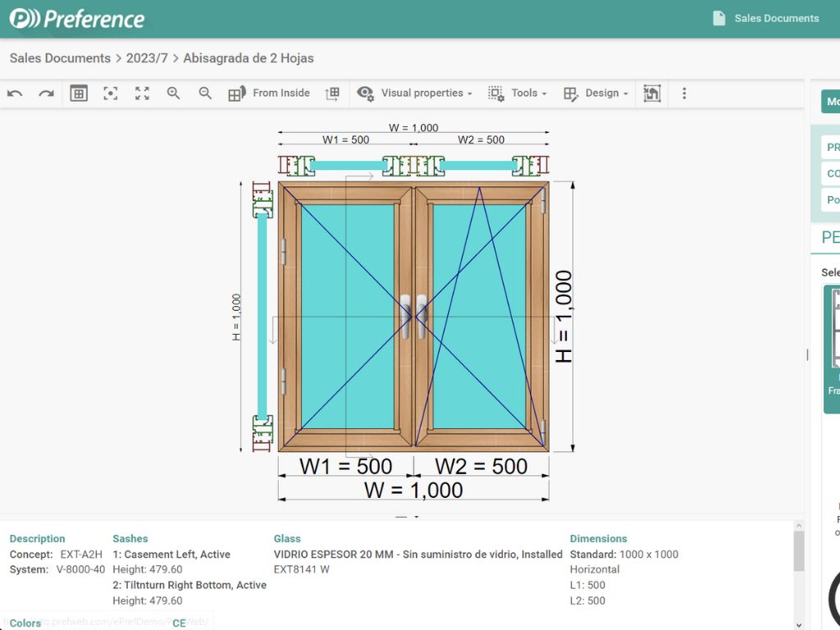
Task: Select the Zoom Out magnifier icon
Action: coord(204,93)
